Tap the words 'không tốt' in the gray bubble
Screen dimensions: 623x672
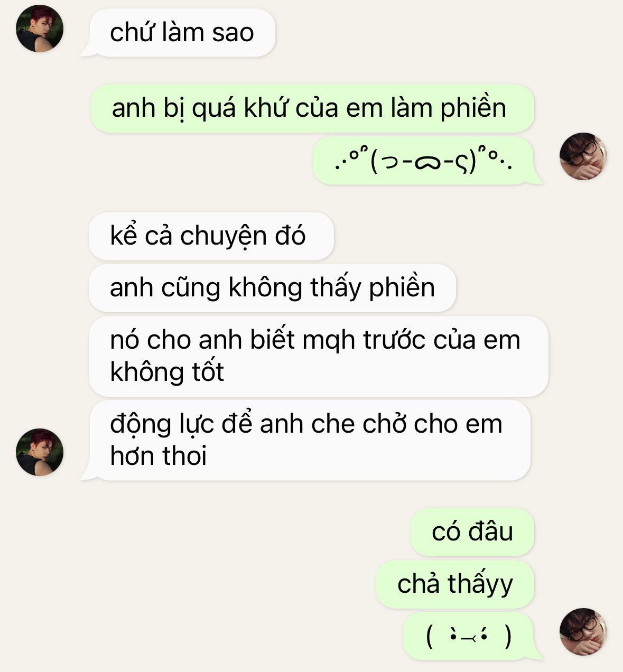(x=167, y=372)
